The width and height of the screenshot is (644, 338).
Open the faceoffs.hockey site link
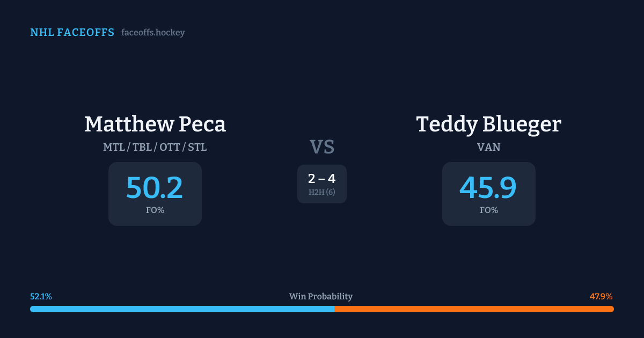point(153,33)
